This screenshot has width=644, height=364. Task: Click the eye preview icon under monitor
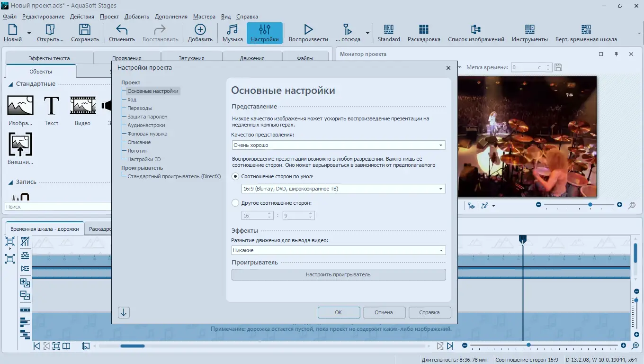point(471,206)
